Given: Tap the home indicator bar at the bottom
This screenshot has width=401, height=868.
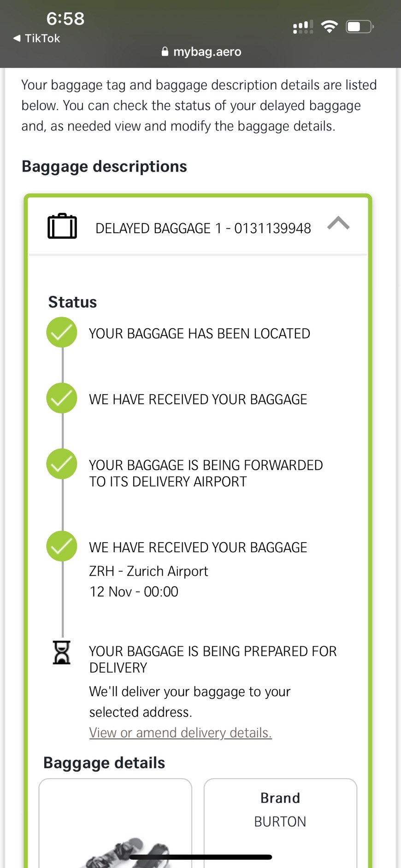Looking at the screenshot, I should 200,857.
